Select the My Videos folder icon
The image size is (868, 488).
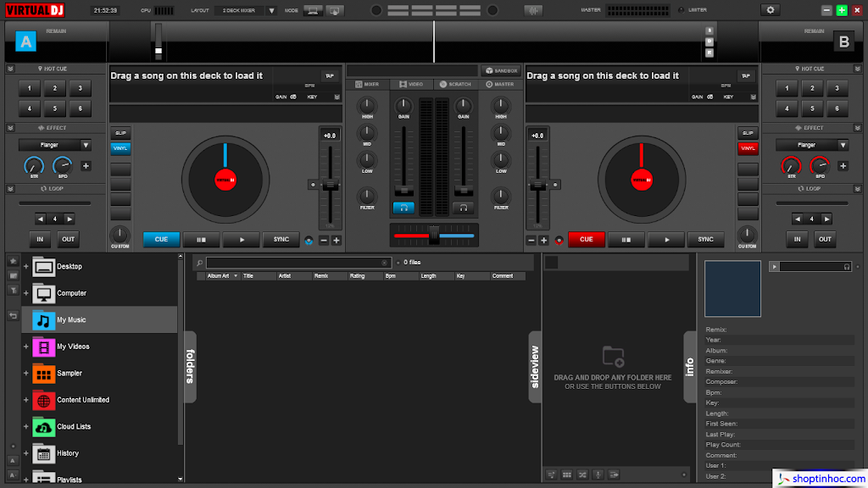(44, 347)
